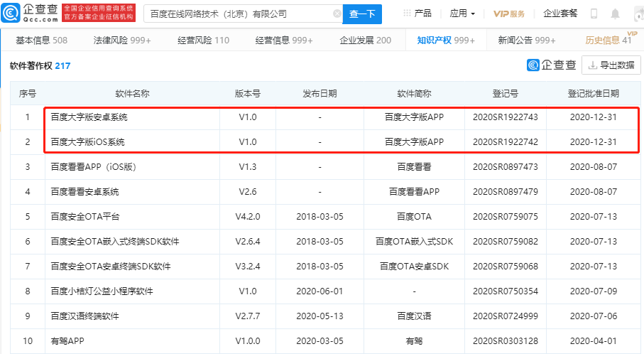The image size is (644, 354).
Task: Click the 版本号 column header
Action: (248, 94)
